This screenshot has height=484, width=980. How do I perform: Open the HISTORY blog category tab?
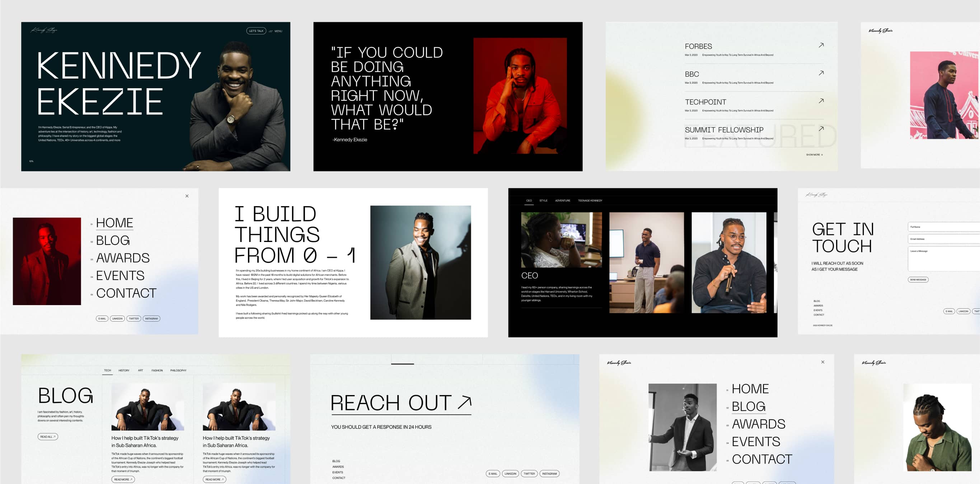pyautogui.click(x=124, y=370)
